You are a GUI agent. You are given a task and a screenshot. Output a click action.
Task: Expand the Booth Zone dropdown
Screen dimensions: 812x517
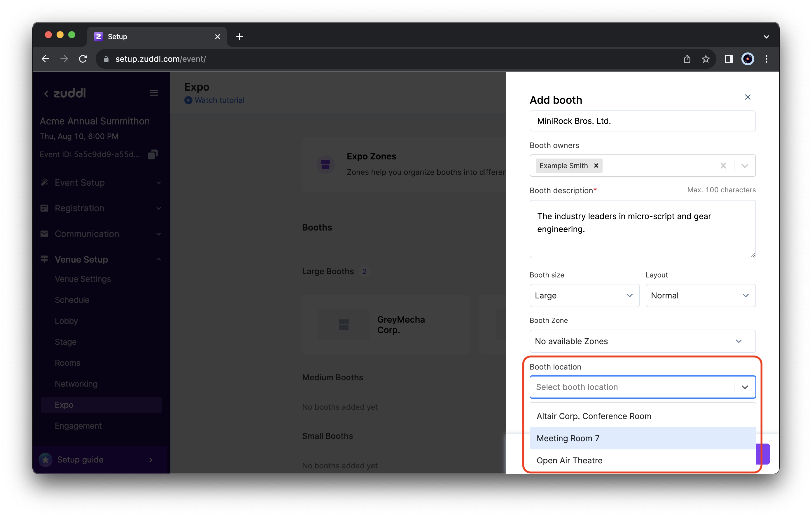(x=642, y=341)
